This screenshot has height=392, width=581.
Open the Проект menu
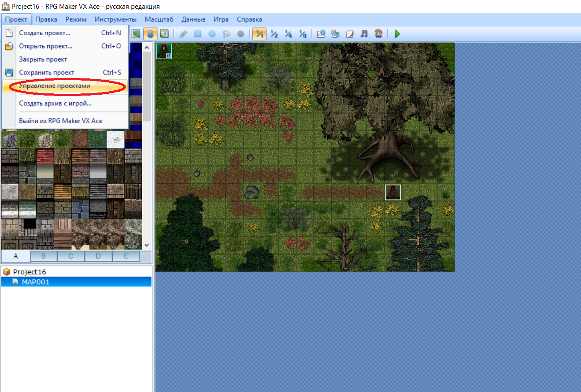16,19
